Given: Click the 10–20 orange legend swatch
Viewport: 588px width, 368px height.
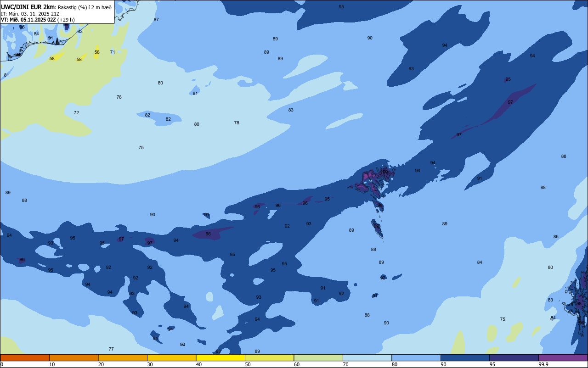Looking at the screenshot, I should tap(73, 357).
